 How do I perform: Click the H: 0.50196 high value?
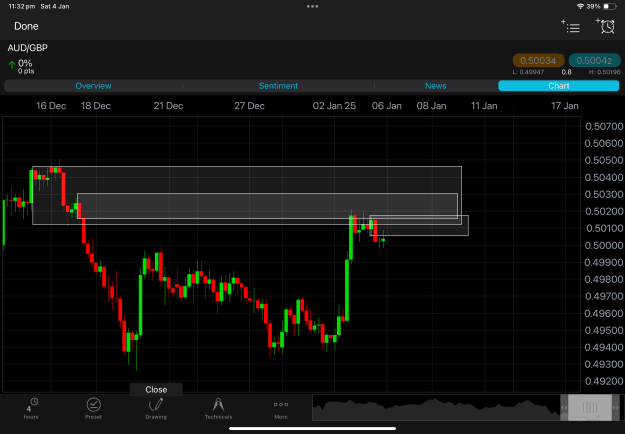604,72
